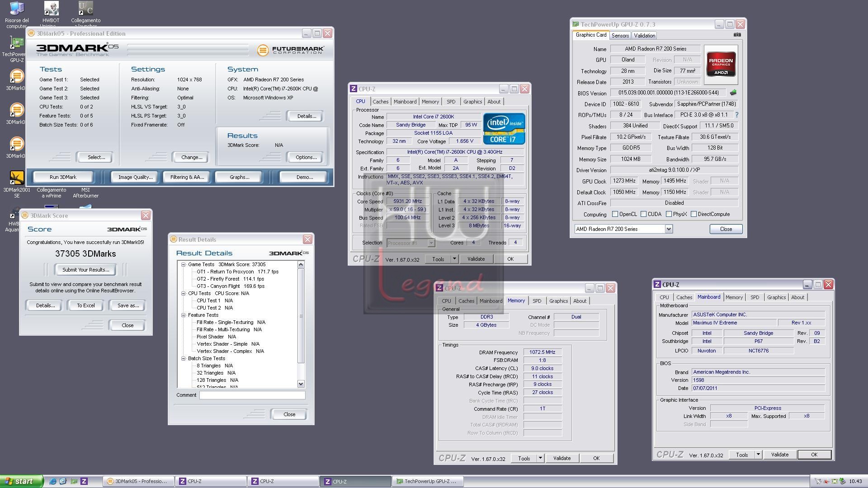
Task: Click the system tray clock
Action: [x=855, y=481]
